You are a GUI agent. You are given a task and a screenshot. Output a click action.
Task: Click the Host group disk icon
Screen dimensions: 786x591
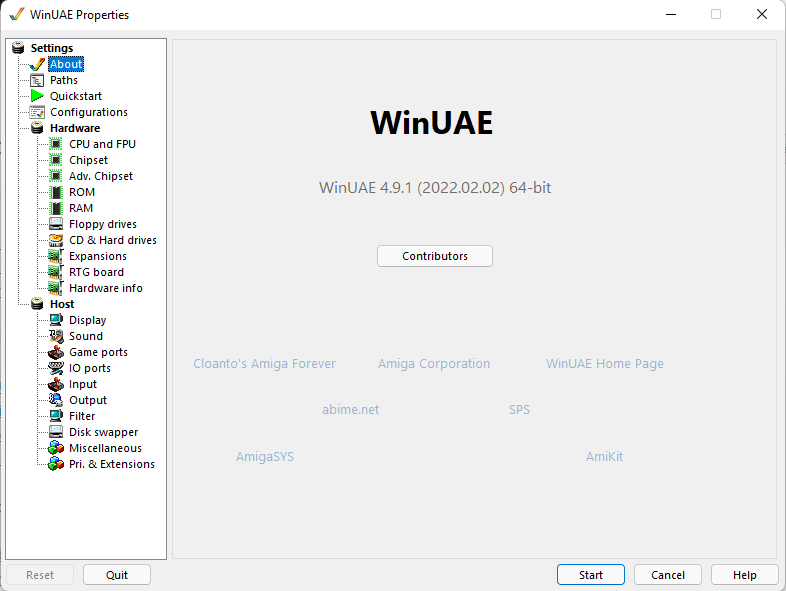click(x=37, y=304)
